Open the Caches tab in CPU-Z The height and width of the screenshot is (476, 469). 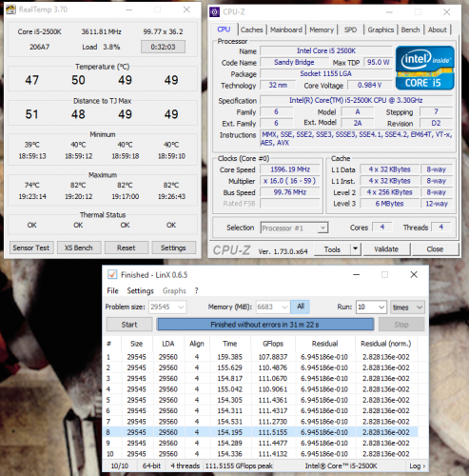tap(252, 30)
